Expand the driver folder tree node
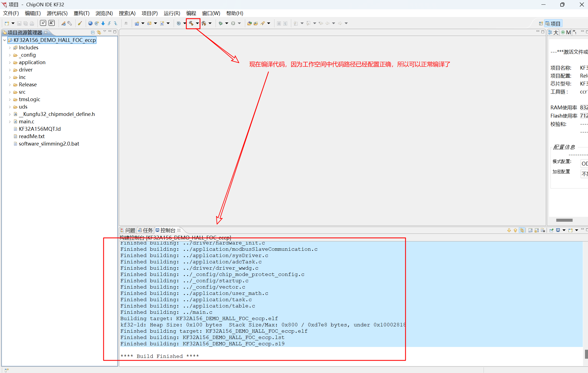This screenshot has height=373, width=588. tap(10, 70)
